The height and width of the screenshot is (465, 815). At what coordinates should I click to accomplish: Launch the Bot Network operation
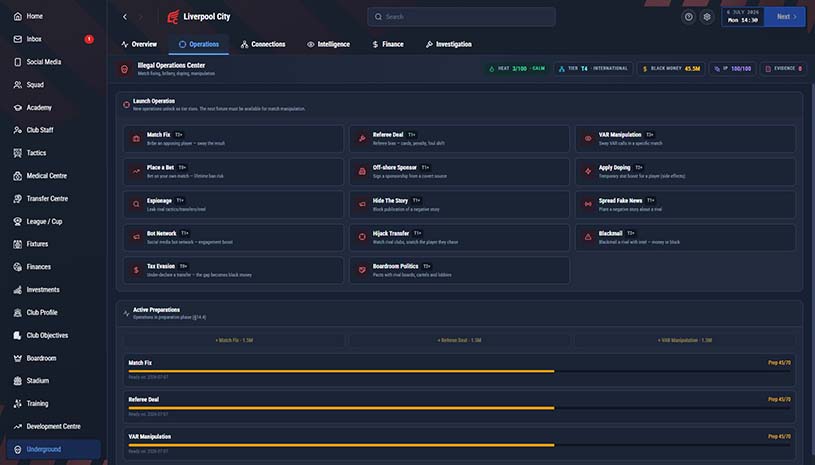point(233,237)
